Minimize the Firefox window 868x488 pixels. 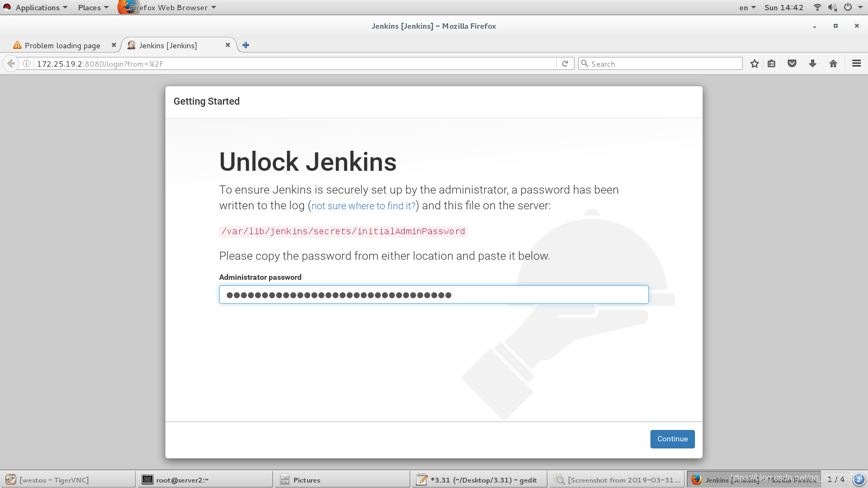(x=814, y=26)
